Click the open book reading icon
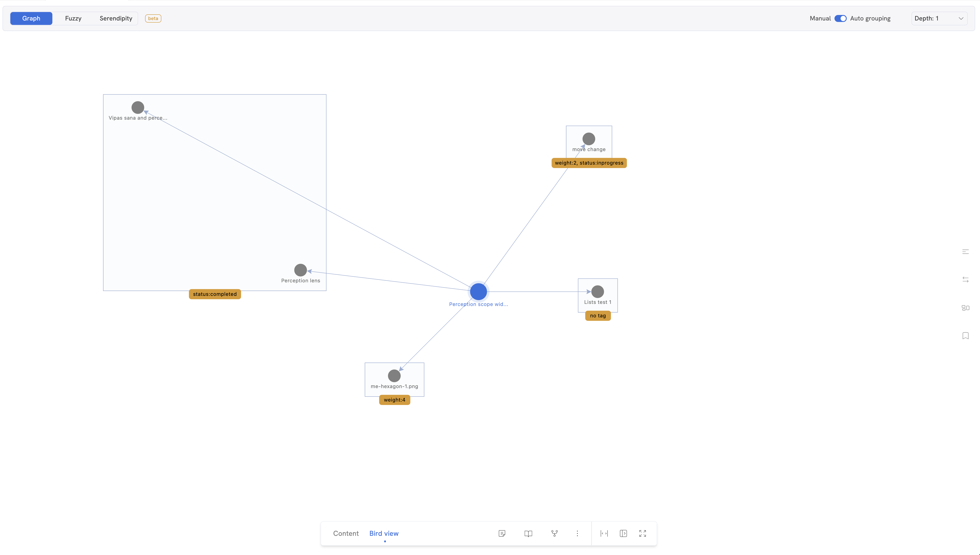Image resolution: width=980 pixels, height=555 pixels. point(528,533)
